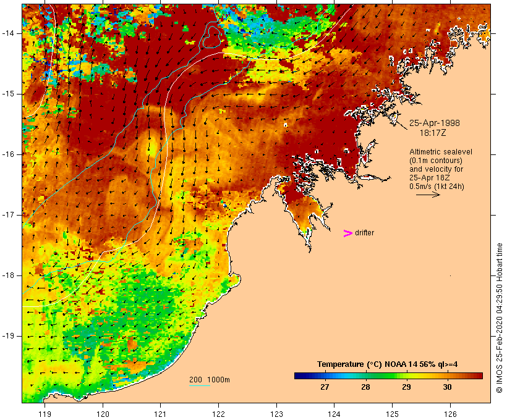The height and width of the screenshot is (420, 507).
Task: Click the longitude axis label 123
Action: (x=276, y=414)
